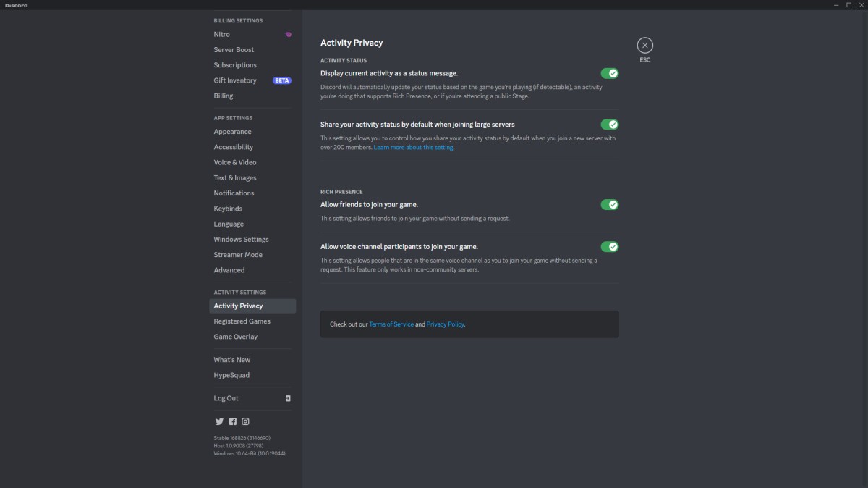Disable voice channel participants joining your game
The image size is (868, 488).
pyautogui.click(x=610, y=246)
